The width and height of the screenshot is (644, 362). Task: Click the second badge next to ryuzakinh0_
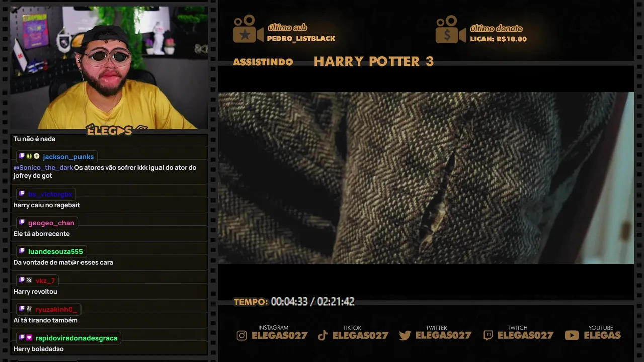[x=29, y=309]
